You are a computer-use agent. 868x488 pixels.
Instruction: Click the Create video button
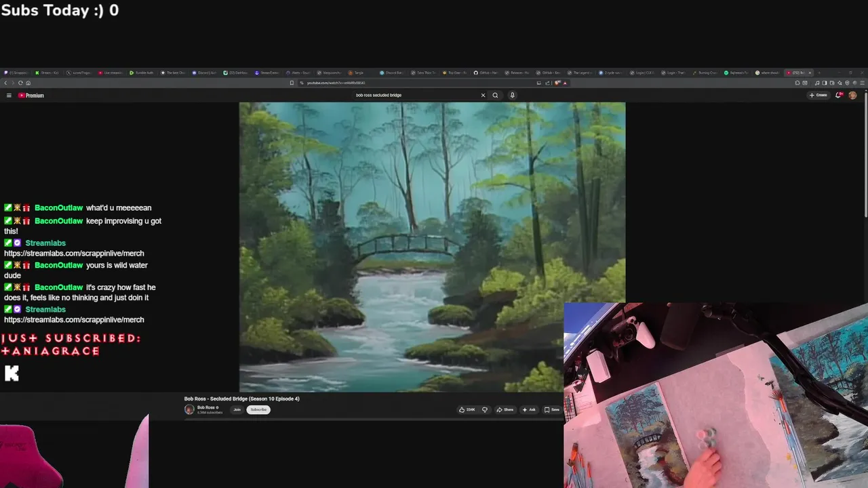[818, 95]
